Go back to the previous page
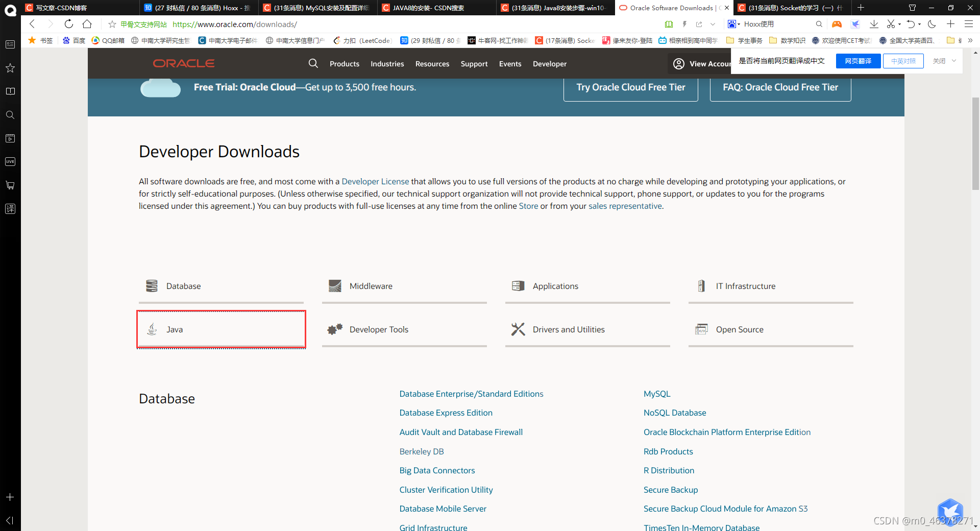The image size is (980, 531). (32, 24)
